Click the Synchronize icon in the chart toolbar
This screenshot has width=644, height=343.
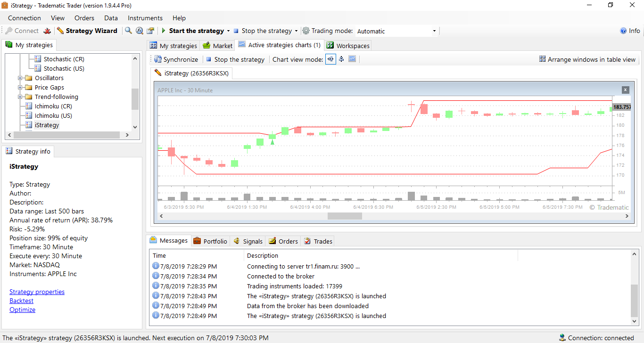point(158,59)
